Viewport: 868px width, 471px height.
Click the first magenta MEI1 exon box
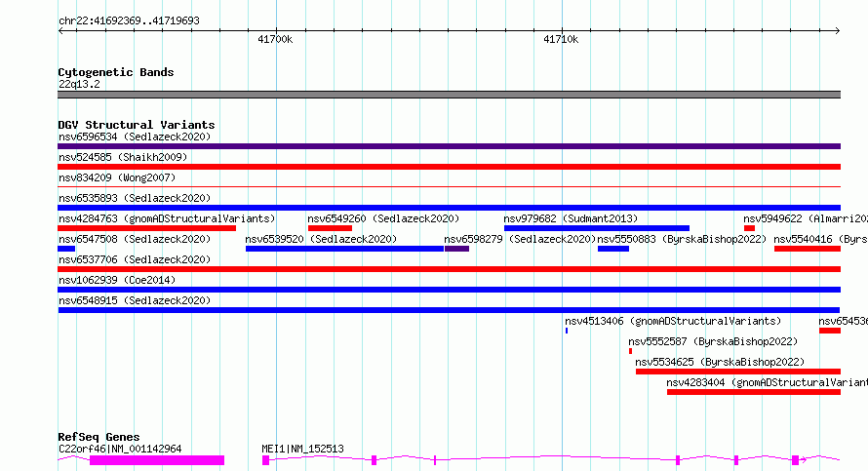(x=265, y=460)
